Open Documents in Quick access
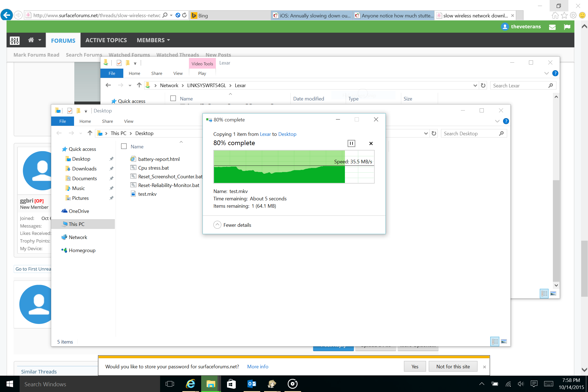 (x=84, y=178)
